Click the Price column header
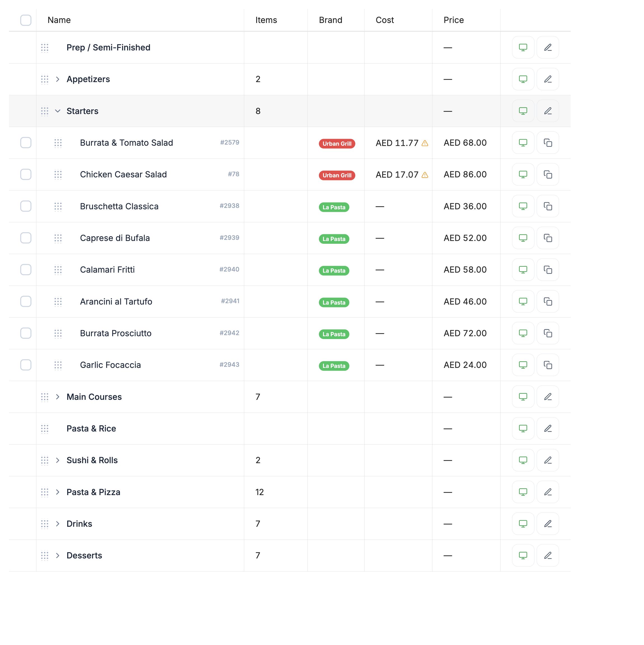Screen dimensions: 644x645 (454, 20)
